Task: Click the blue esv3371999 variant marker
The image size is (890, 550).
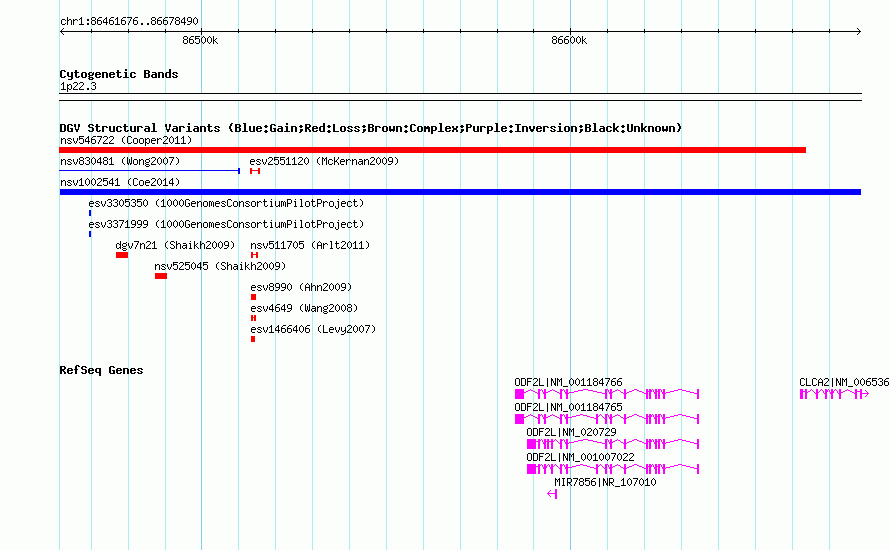Action: [90, 234]
